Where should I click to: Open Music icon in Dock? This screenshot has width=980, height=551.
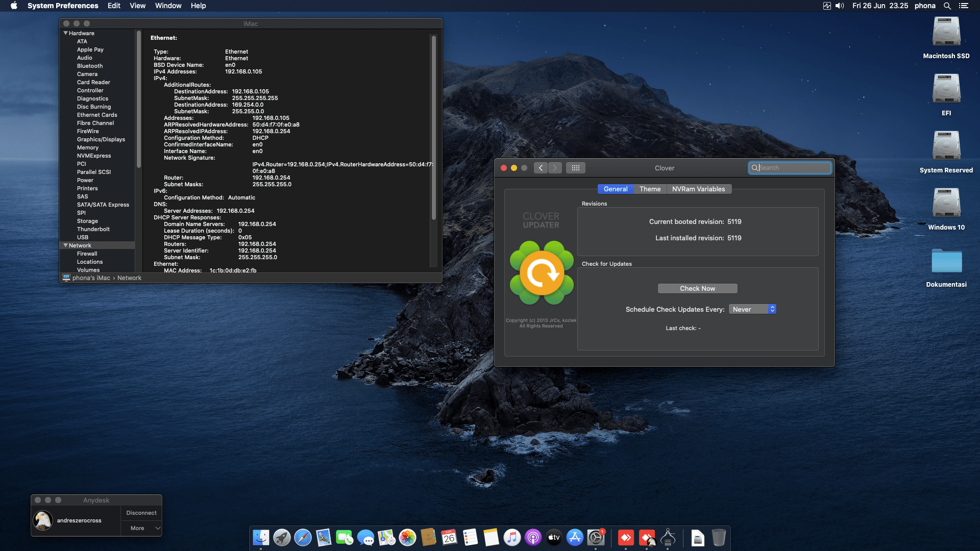click(x=512, y=538)
